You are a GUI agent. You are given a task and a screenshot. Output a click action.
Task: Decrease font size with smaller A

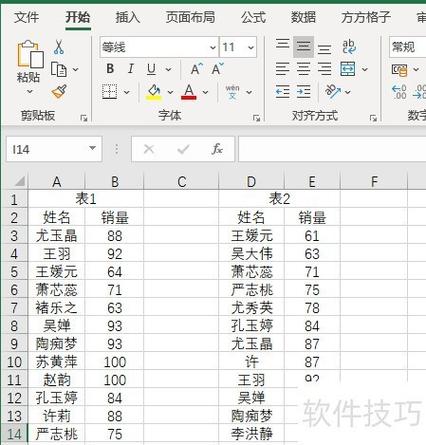[218, 69]
